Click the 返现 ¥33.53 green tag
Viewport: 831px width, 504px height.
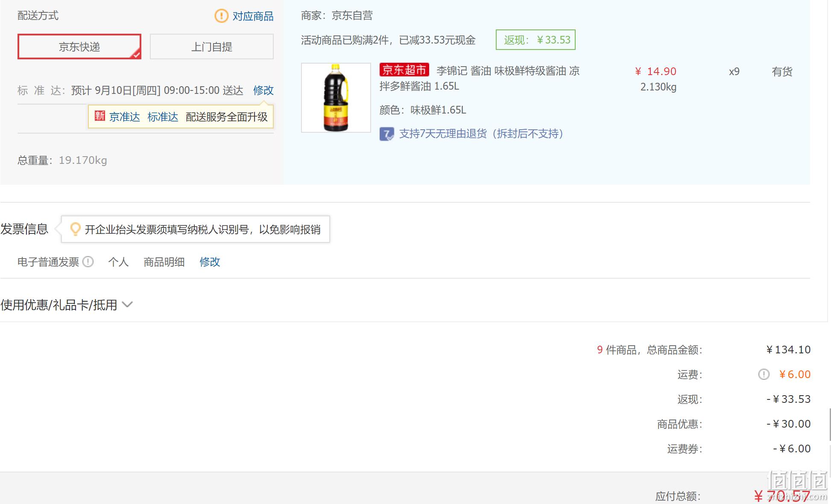pyautogui.click(x=535, y=40)
